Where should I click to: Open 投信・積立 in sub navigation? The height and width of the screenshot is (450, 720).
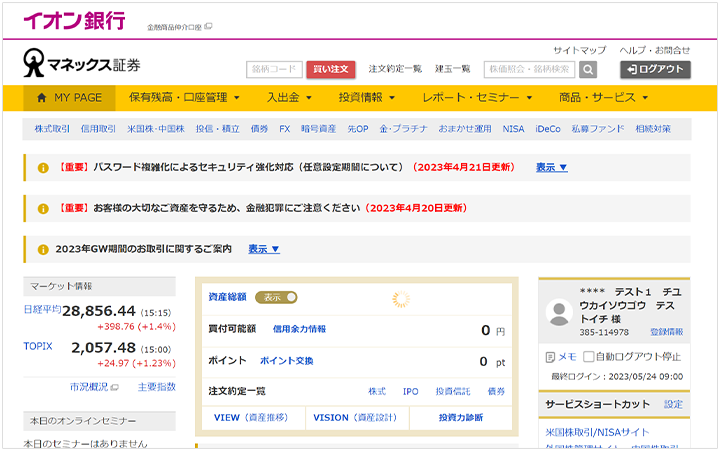pos(218,129)
